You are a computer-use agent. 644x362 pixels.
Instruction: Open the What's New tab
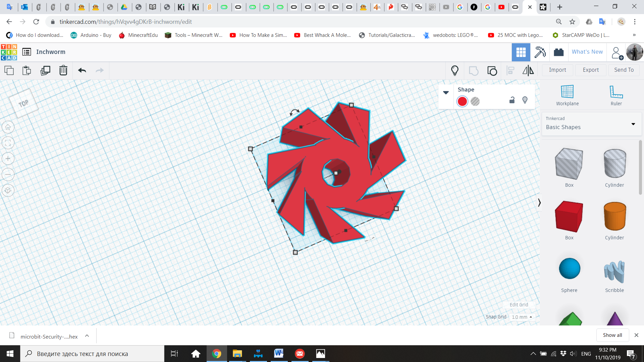click(x=587, y=52)
